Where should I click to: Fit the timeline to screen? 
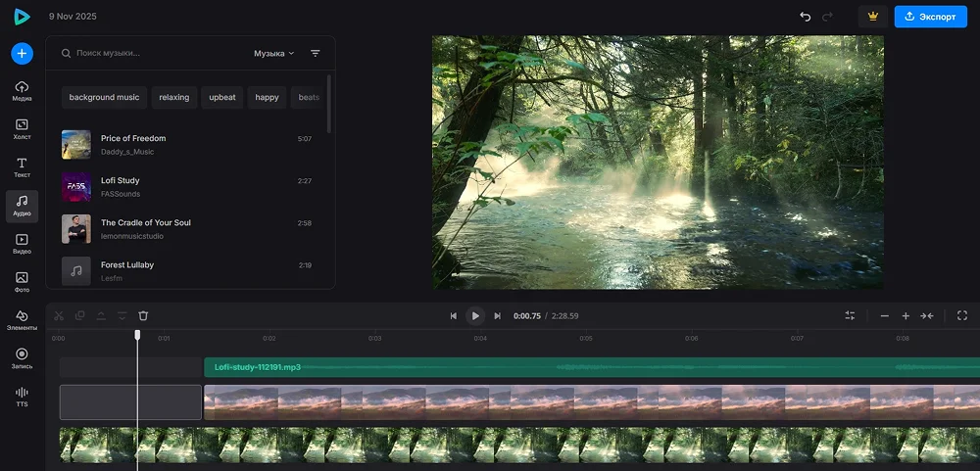click(927, 316)
